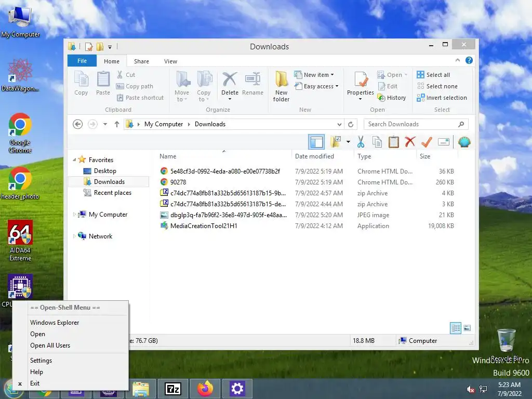Screen dimensions: 532x399
Task: Click the Back navigation arrow
Action: (78, 124)
